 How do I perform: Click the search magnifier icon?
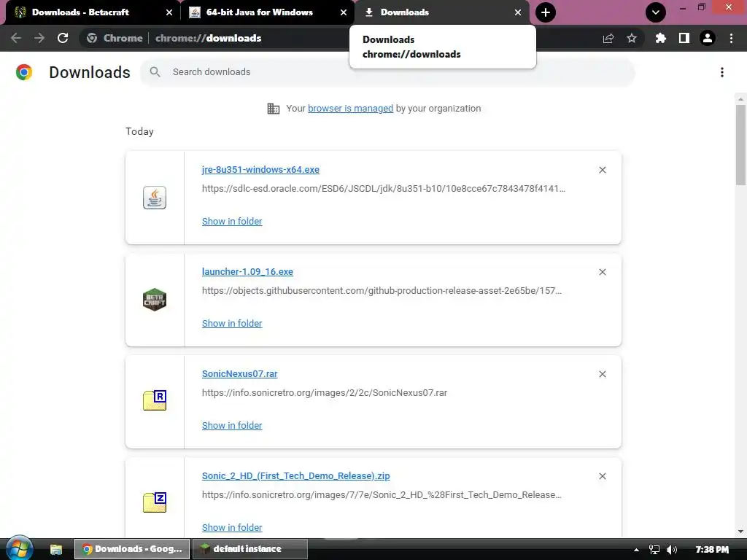coord(155,72)
